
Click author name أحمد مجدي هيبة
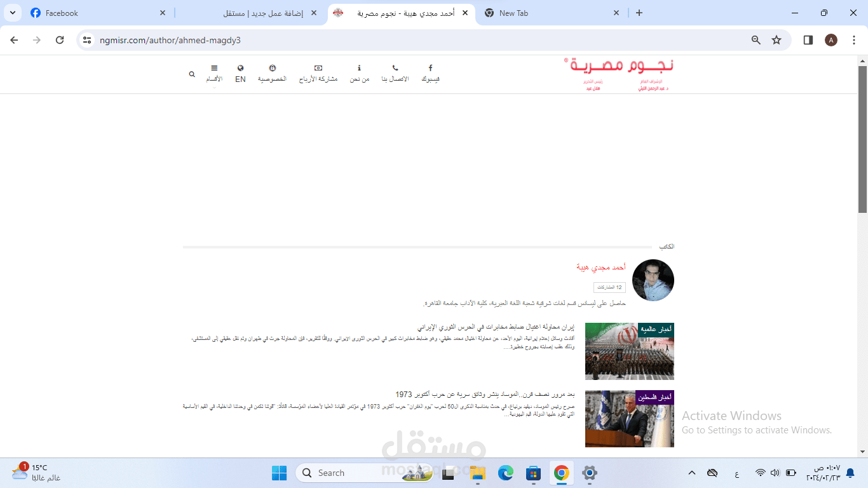(600, 267)
